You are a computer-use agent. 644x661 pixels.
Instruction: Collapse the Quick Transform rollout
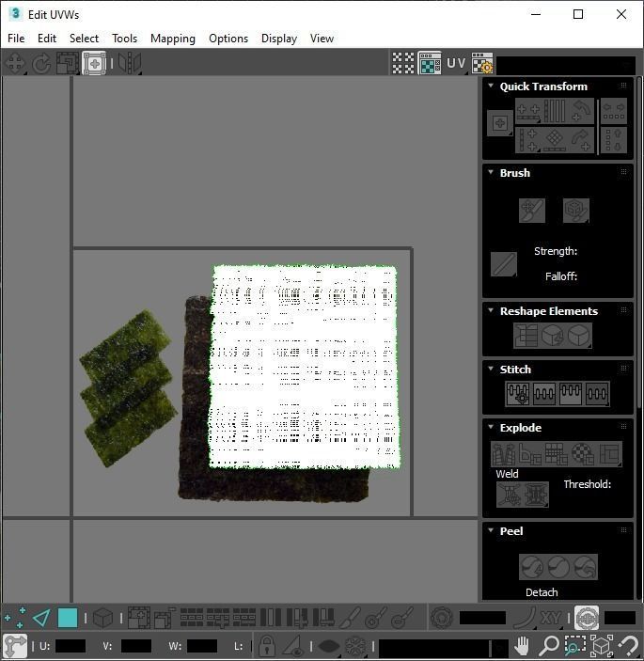tap(491, 86)
